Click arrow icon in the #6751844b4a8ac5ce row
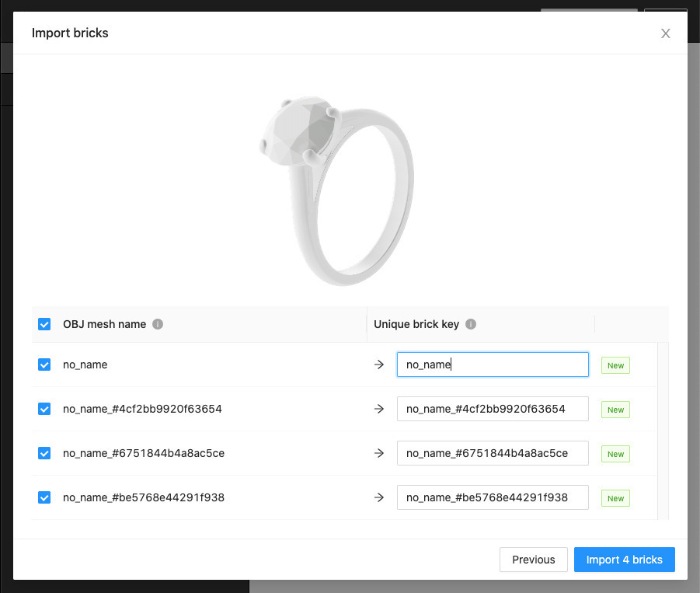This screenshot has width=700, height=593. point(379,453)
